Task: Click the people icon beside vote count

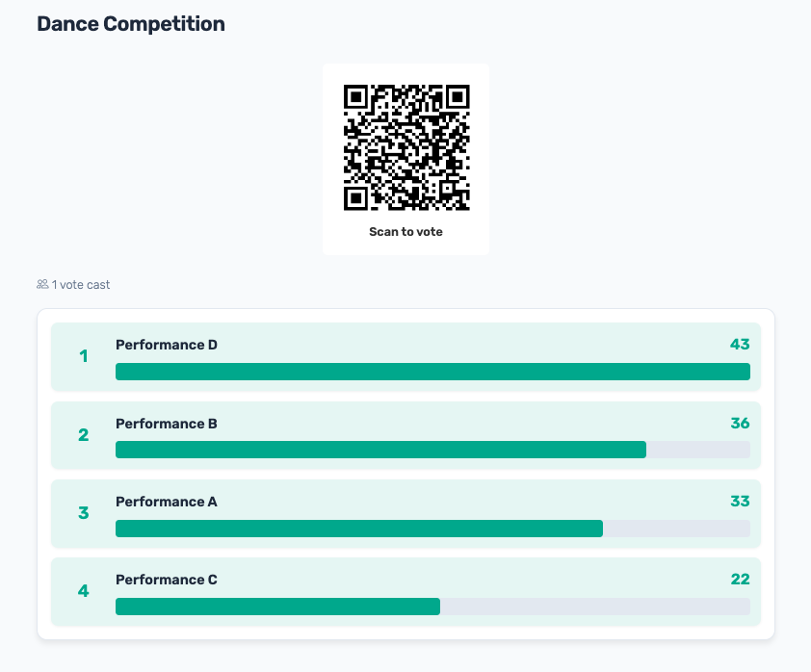Action: (x=42, y=284)
